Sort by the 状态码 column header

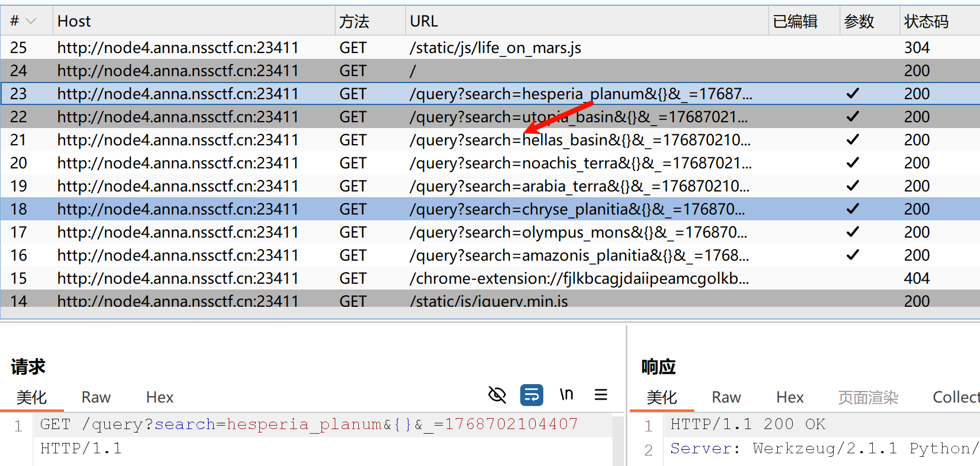point(926,21)
